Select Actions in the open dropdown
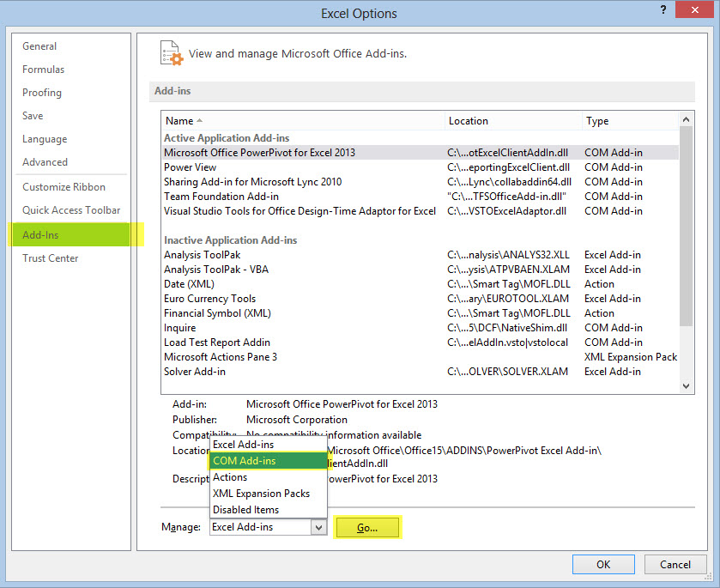The height and width of the screenshot is (588, 720). 229,476
